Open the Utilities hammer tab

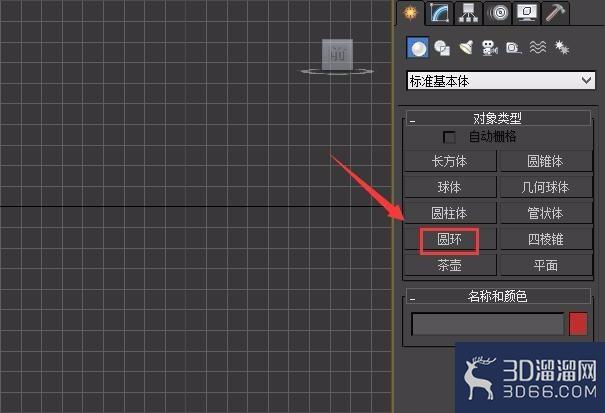pos(556,13)
